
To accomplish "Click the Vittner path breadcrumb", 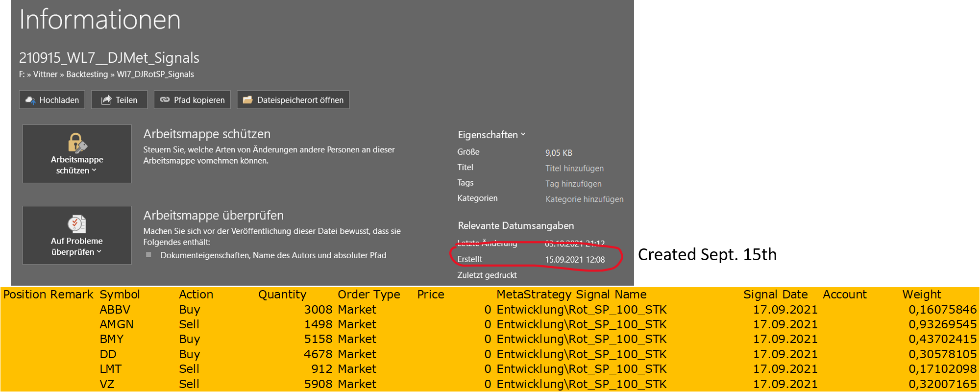I will [x=45, y=74].
